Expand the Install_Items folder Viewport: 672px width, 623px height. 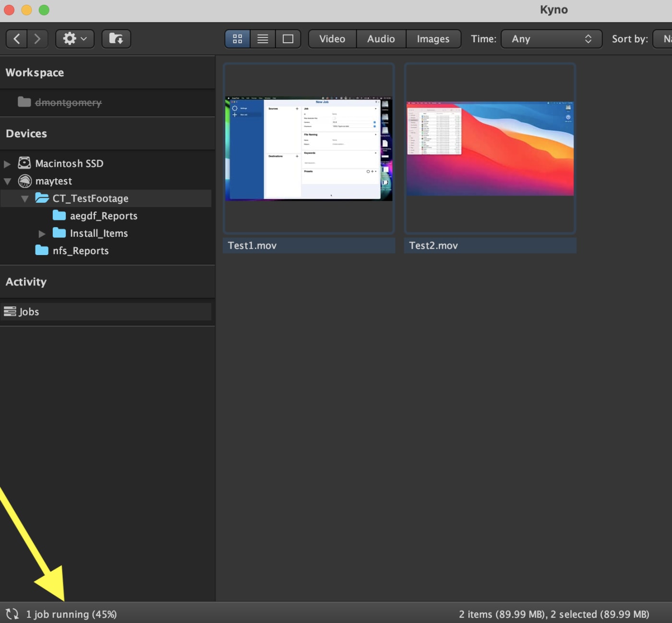point(42,234)
